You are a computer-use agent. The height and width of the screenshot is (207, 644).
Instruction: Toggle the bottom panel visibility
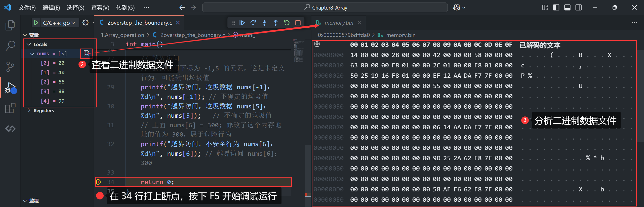coord(567,8)
